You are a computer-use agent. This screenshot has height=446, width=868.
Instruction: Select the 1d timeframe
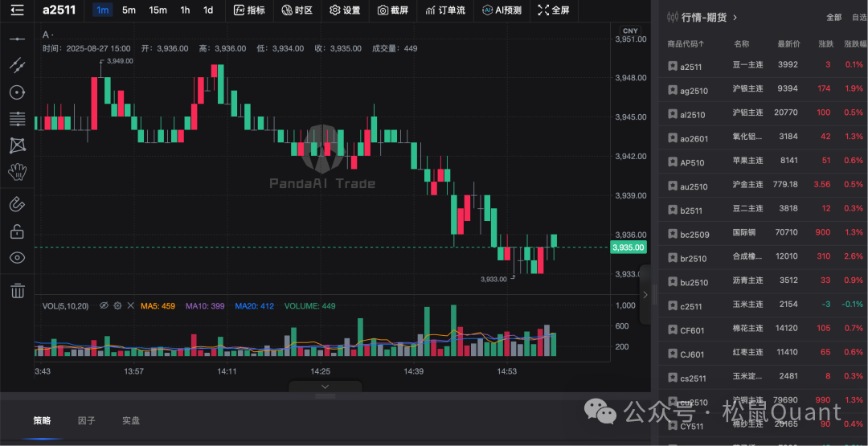(x=208, y=10)
